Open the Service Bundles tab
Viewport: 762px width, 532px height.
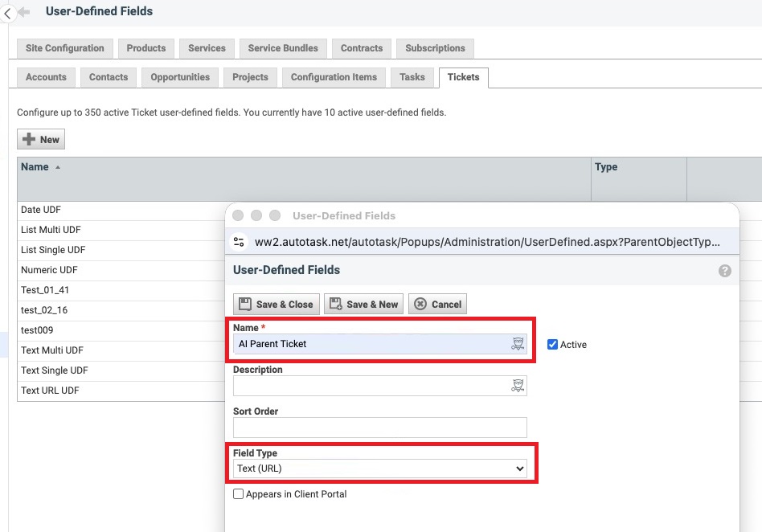pos(283,48)
